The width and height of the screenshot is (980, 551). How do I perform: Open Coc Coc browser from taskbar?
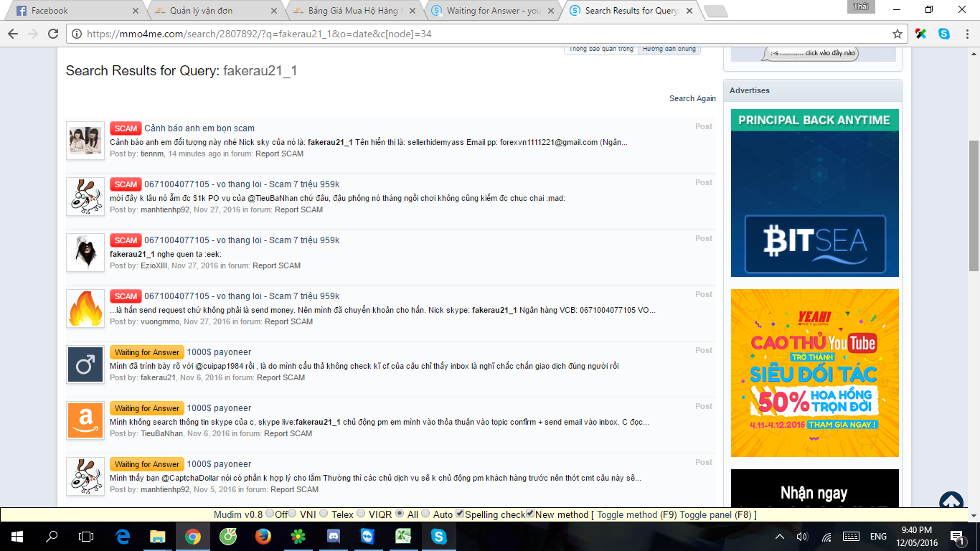(x=227, y=537)
